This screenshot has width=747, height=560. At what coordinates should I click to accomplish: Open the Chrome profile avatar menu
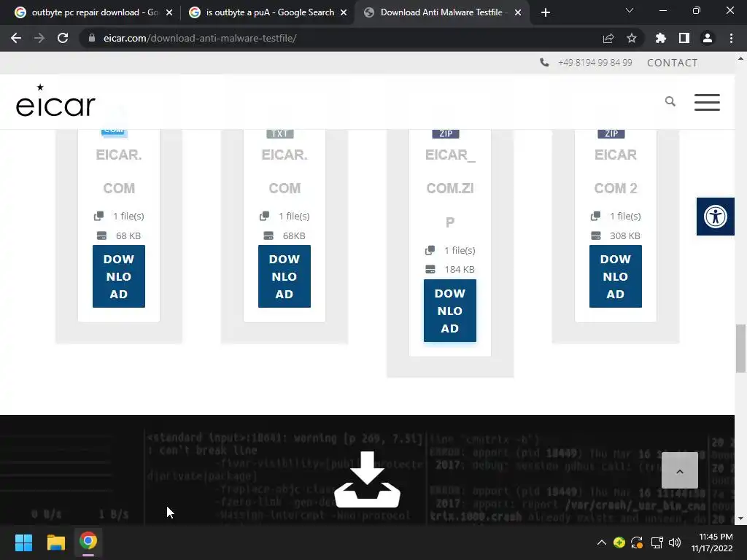pyautogui.click(x=708, y=38)
